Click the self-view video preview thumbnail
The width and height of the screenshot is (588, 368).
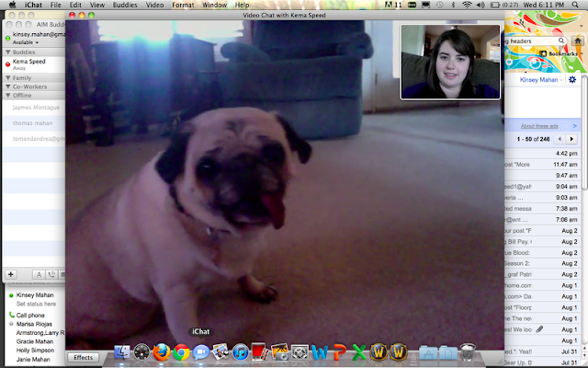pos(450,62)
